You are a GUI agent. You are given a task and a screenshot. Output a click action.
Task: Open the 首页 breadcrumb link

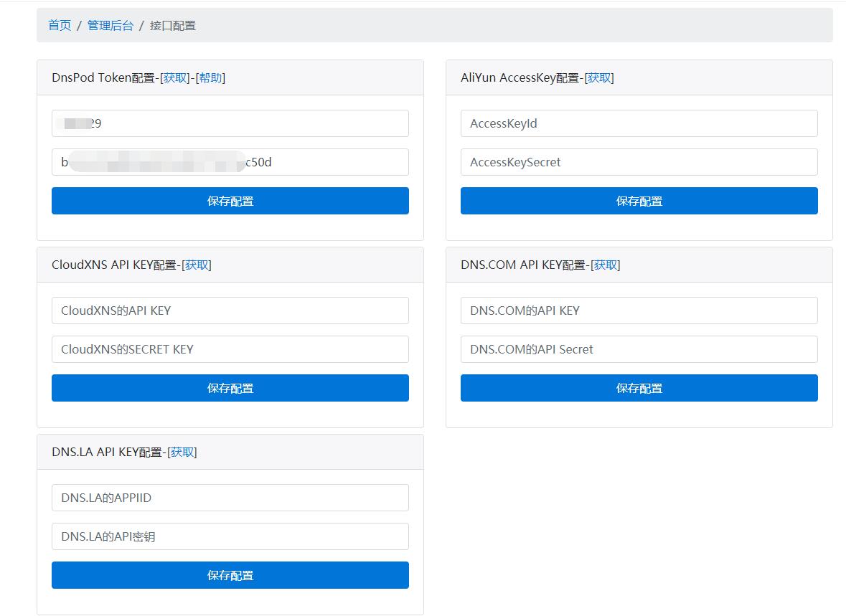point(59,25)
